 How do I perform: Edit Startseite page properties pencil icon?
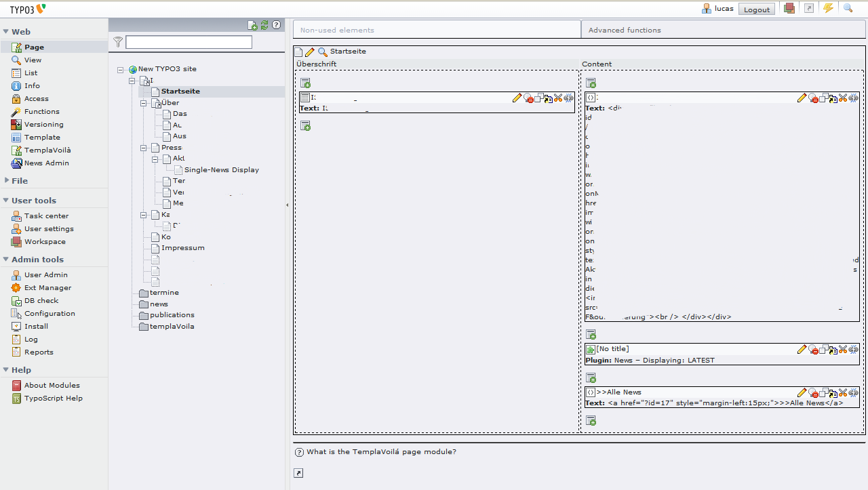click(310, 52)
